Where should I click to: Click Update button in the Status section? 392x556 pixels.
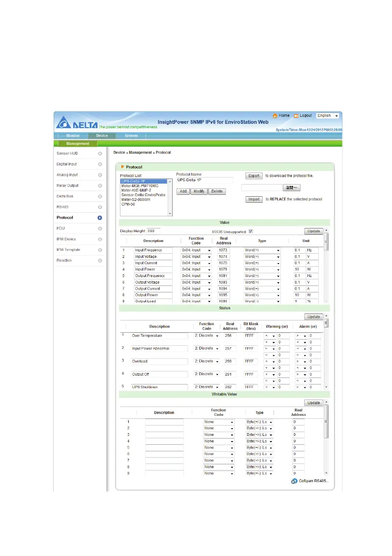pyautogui.click(x=314, y=317)
